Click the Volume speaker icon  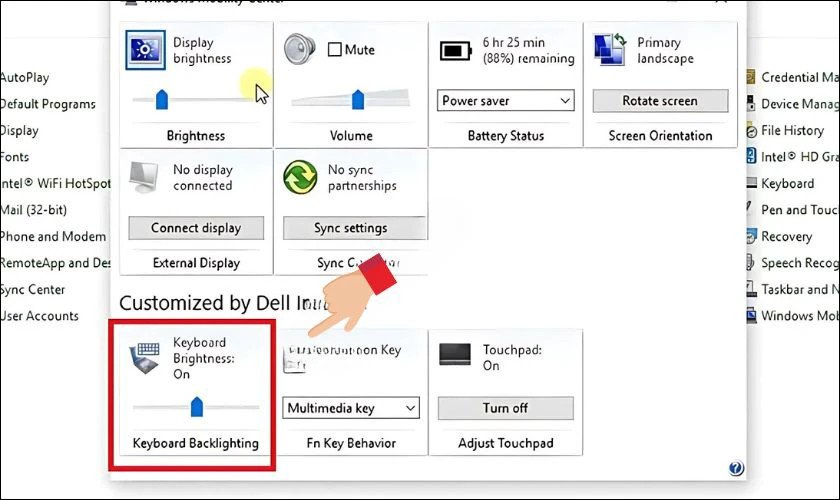click(300, 50)
